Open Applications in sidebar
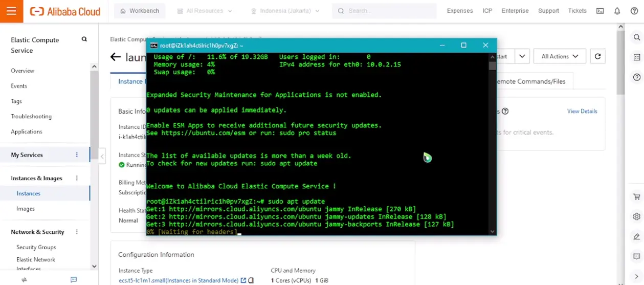This screenshot has width=644, height=285. click(x=27, y=131)
